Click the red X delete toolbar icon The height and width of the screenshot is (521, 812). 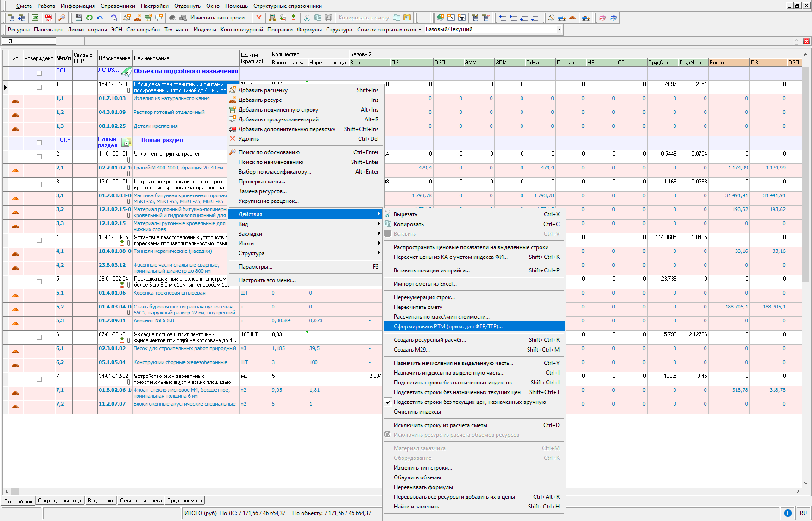pos(259,18)
